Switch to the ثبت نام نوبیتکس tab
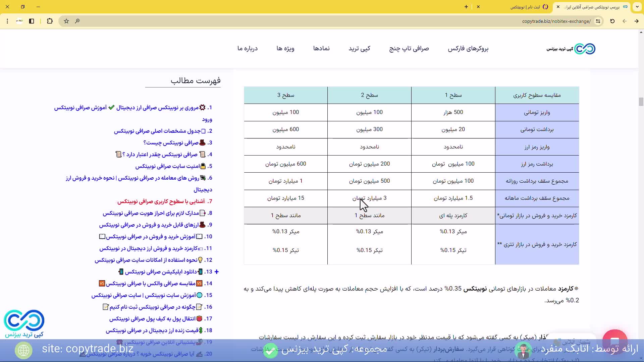The image size is (644, 362). pyautogui.click(x=523, y=7)
